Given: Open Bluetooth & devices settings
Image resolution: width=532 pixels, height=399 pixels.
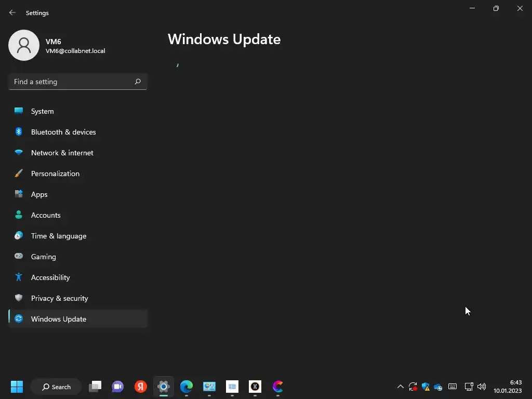Looking at the screenshot, I should click(78, 132).
